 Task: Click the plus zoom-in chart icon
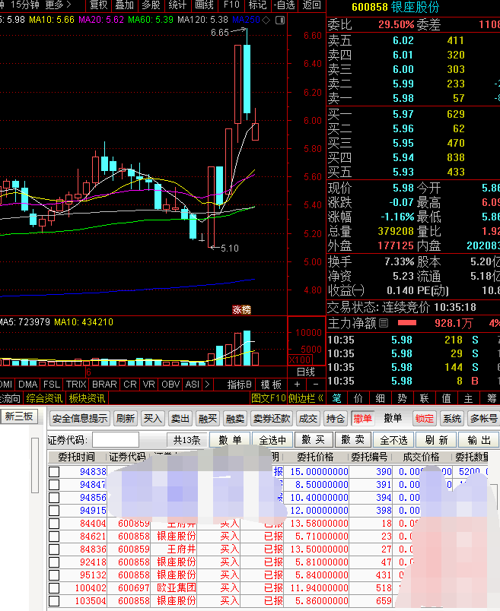tap(297, 385)
